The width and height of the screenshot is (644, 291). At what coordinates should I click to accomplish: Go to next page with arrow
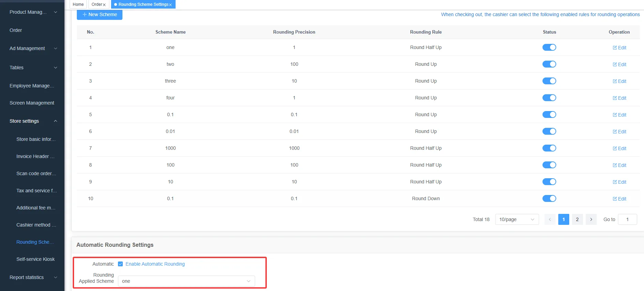coord(591,219)
